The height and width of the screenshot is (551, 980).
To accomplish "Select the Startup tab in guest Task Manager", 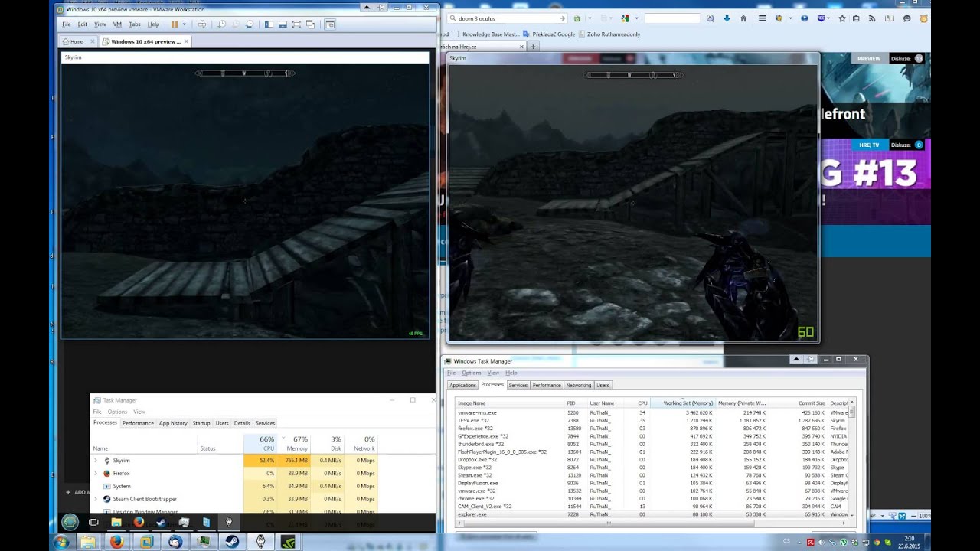I will tap(201, 423).
